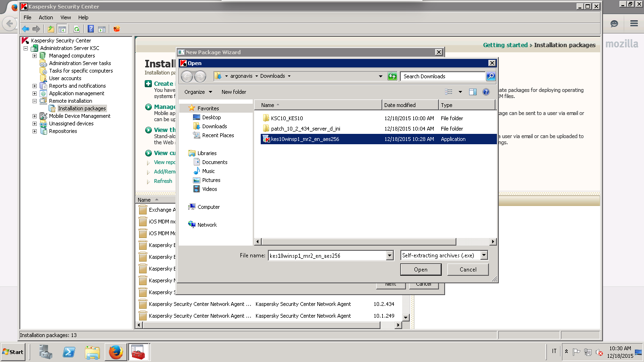Expand Managed computers tree node

(x=34, y=56)
